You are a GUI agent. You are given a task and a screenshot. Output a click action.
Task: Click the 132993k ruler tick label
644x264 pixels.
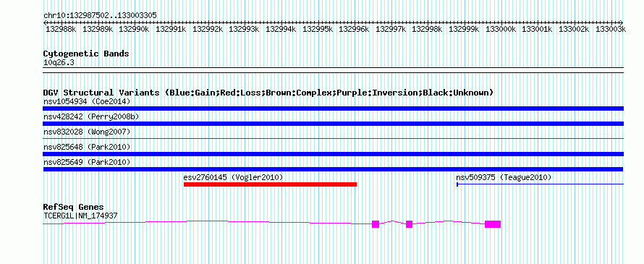tap(244, 29)
